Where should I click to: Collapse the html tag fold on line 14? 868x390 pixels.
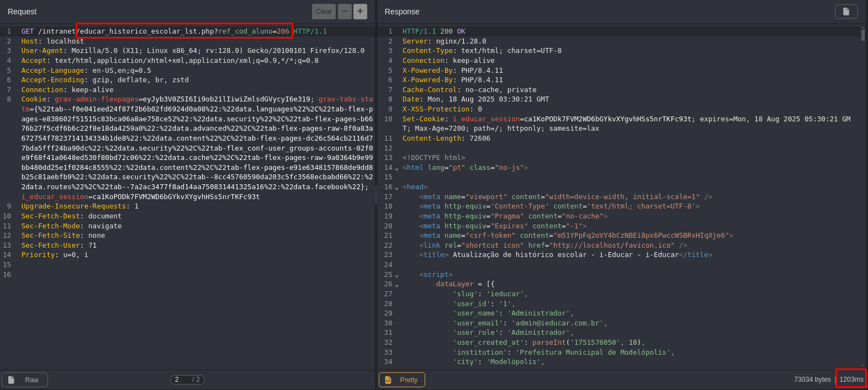click(x=396, y=168)
